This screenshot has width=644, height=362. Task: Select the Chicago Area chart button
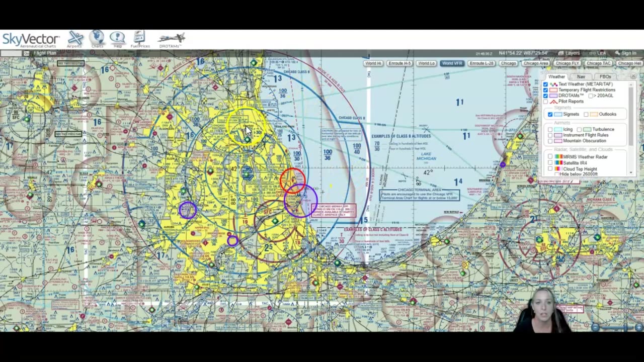pos(536,63)
